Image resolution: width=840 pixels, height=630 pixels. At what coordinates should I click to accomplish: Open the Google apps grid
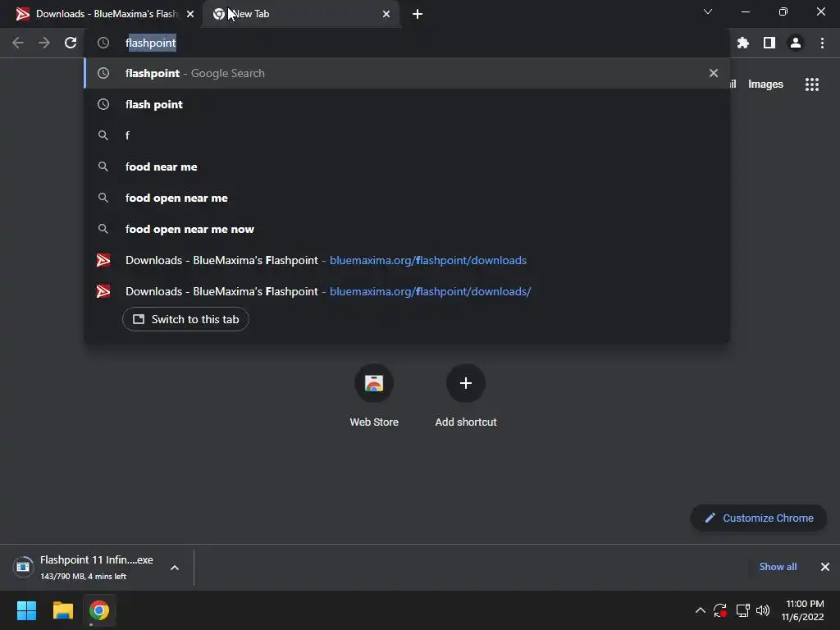811,84
